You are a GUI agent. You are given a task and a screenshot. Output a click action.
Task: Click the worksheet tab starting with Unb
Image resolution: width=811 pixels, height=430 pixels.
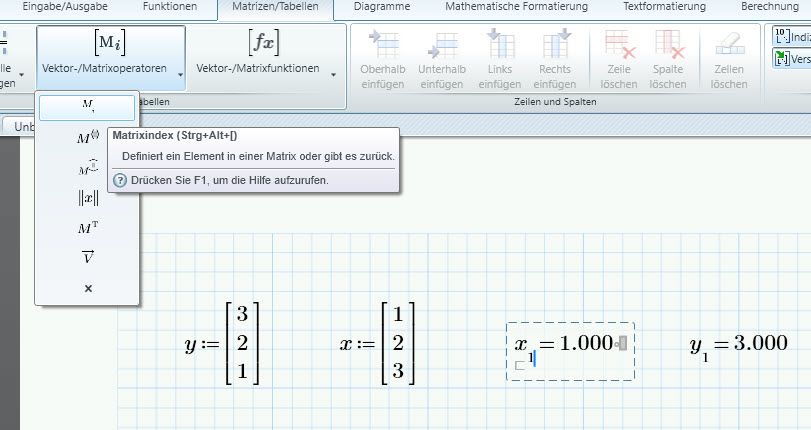click(x=19, y=126)
